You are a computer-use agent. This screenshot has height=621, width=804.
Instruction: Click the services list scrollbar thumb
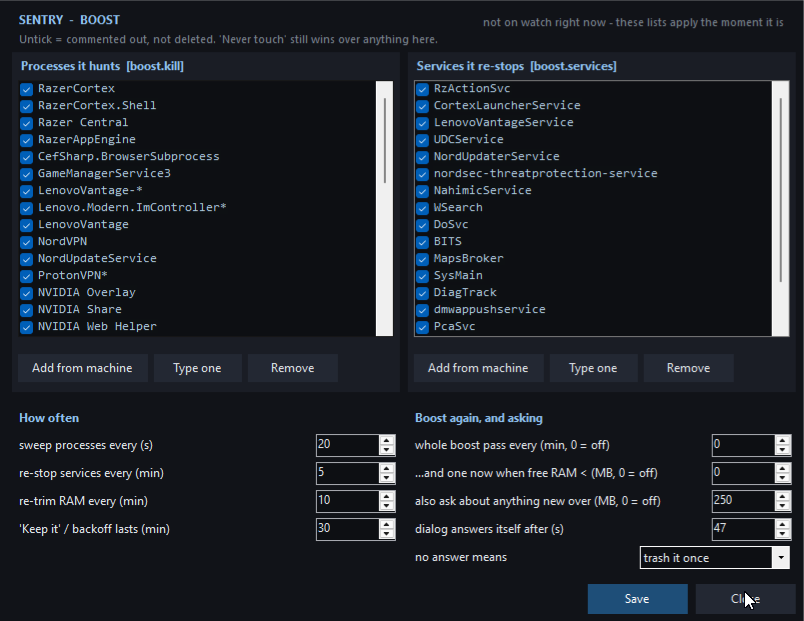point(780,190)
